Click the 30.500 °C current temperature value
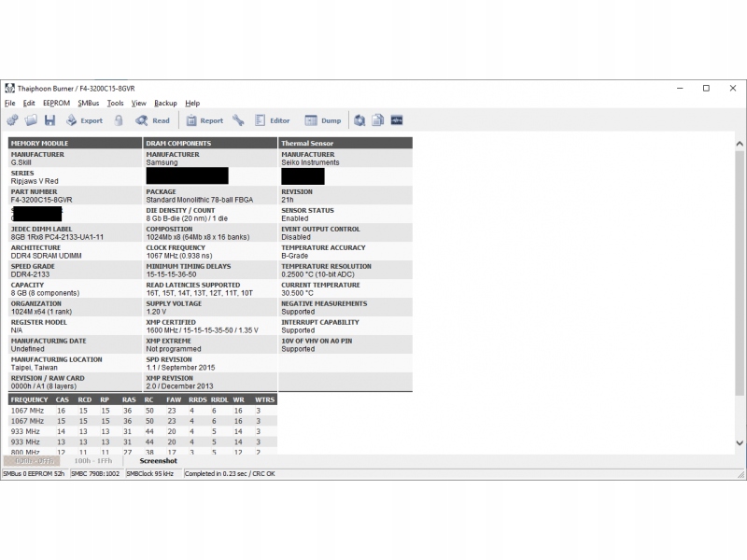 point(297,293)
